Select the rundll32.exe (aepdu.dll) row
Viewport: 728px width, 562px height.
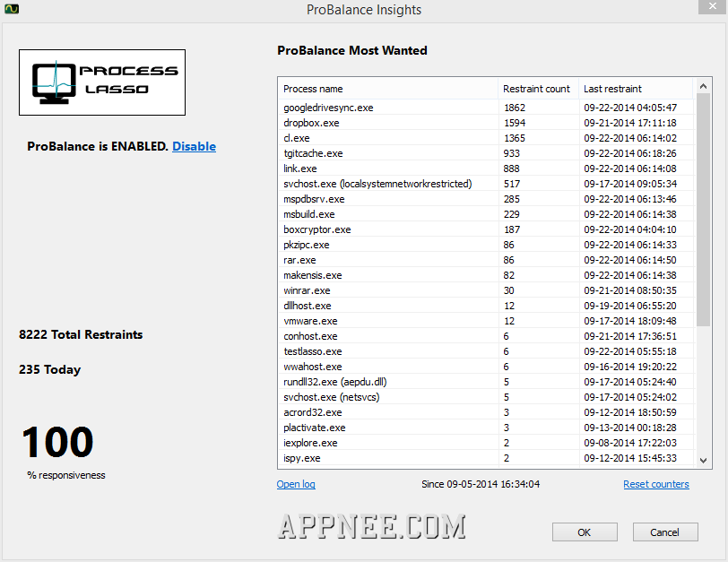click(x=486, y=382)
